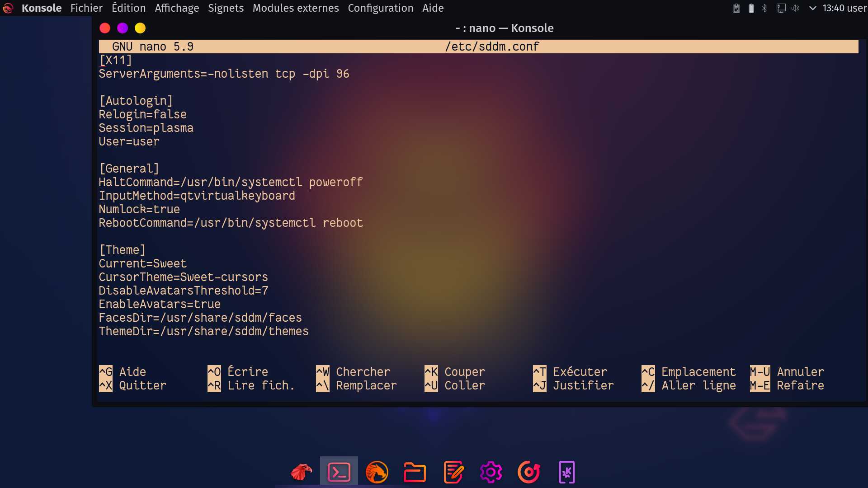The width and height of the screenshot is (868, 488).
Task: Click the ^C Emplacement shortcut
Action: point(689,372)
